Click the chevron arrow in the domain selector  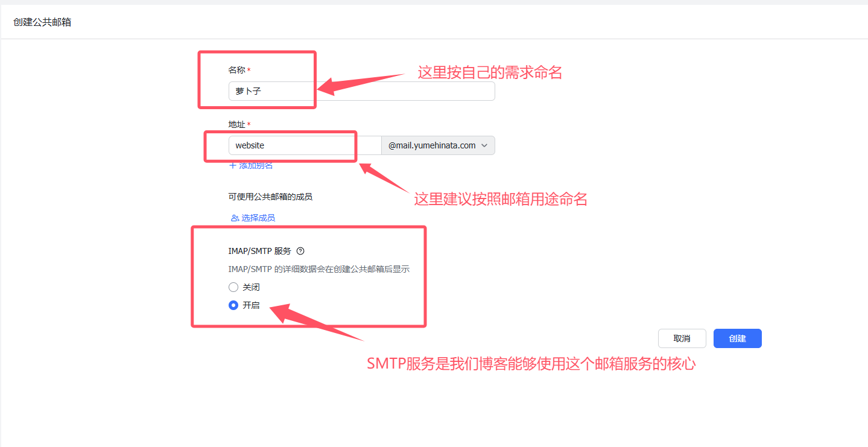[x=484, y=145]
